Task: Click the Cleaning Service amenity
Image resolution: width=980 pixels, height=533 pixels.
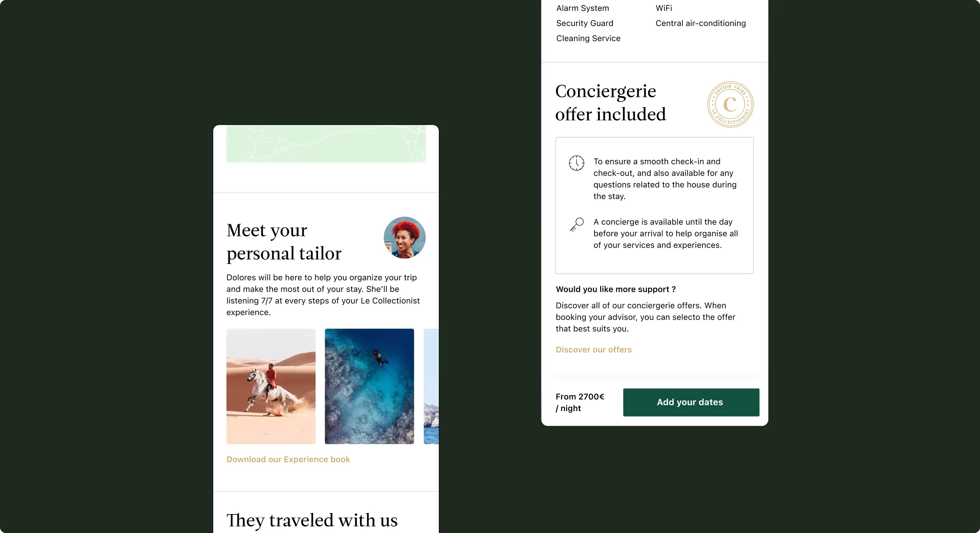Action: tap(588, 38)
